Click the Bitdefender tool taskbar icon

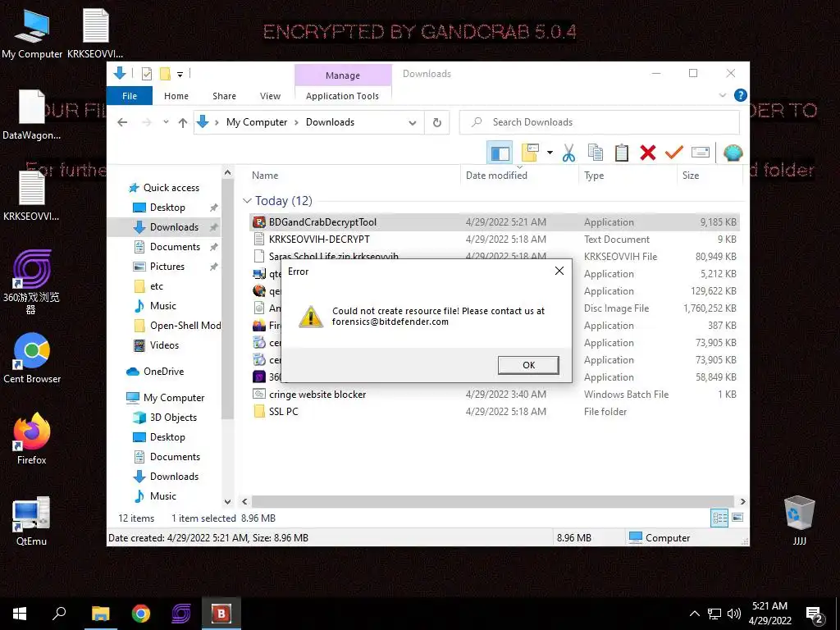tap(221, 614)
